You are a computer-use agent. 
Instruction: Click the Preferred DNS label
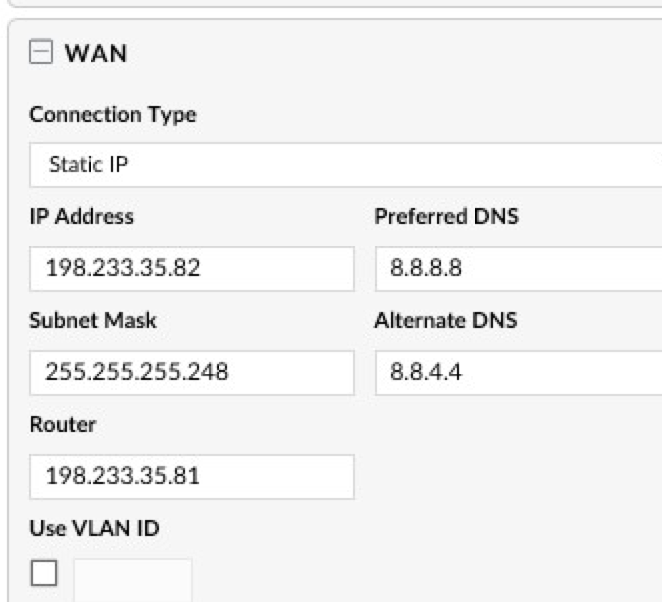pos(446,217)
